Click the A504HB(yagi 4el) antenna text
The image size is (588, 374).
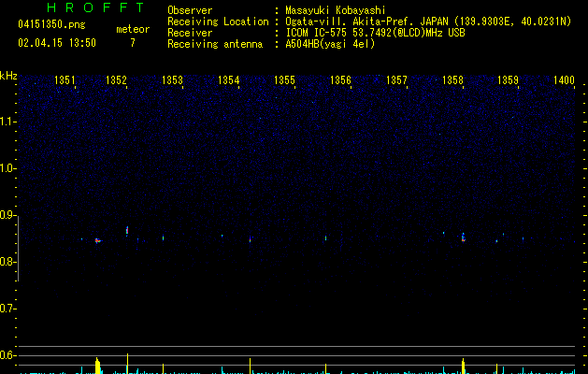tap(330, 44)
